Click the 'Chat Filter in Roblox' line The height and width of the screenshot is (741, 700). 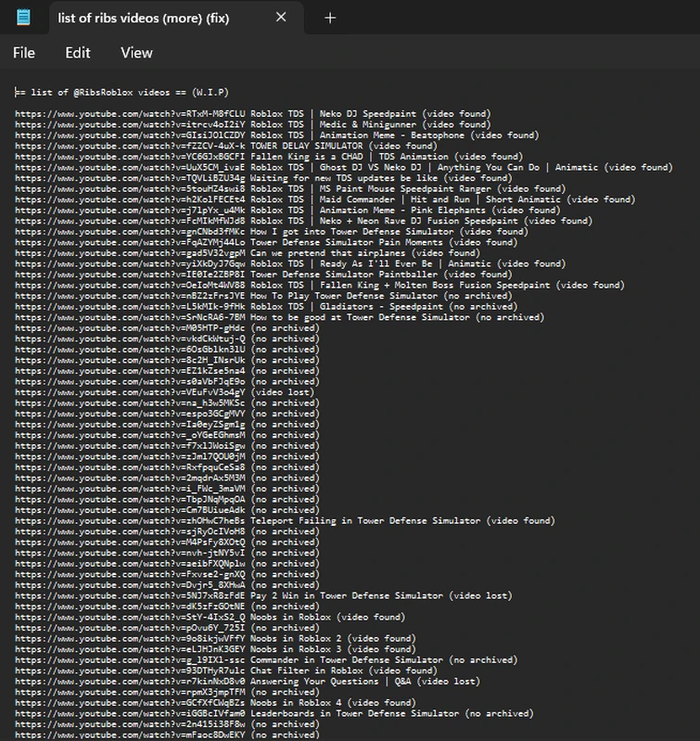(x=226, y=671)
